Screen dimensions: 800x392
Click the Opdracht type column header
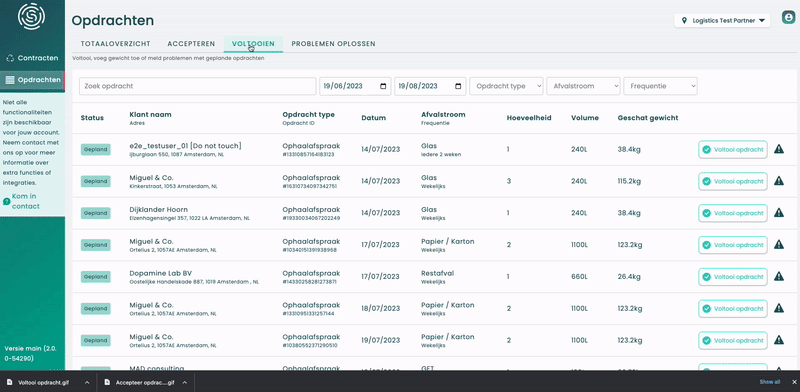pos(309,115)
